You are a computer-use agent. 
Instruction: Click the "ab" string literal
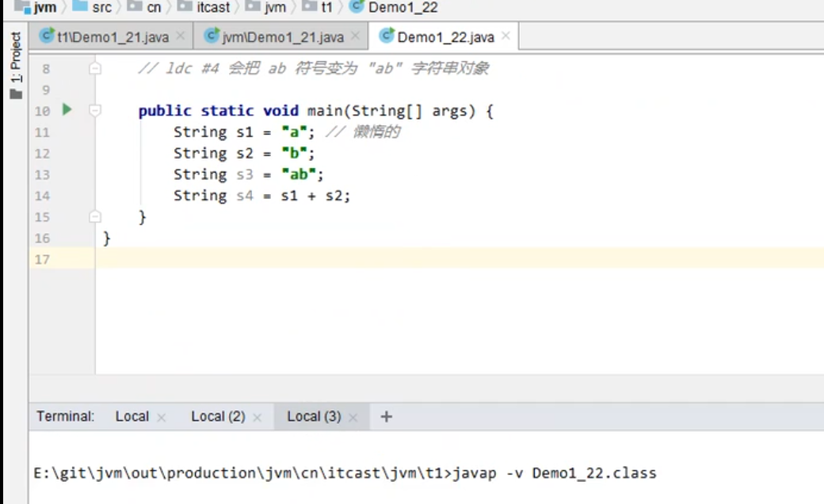(x=299, y=174)
